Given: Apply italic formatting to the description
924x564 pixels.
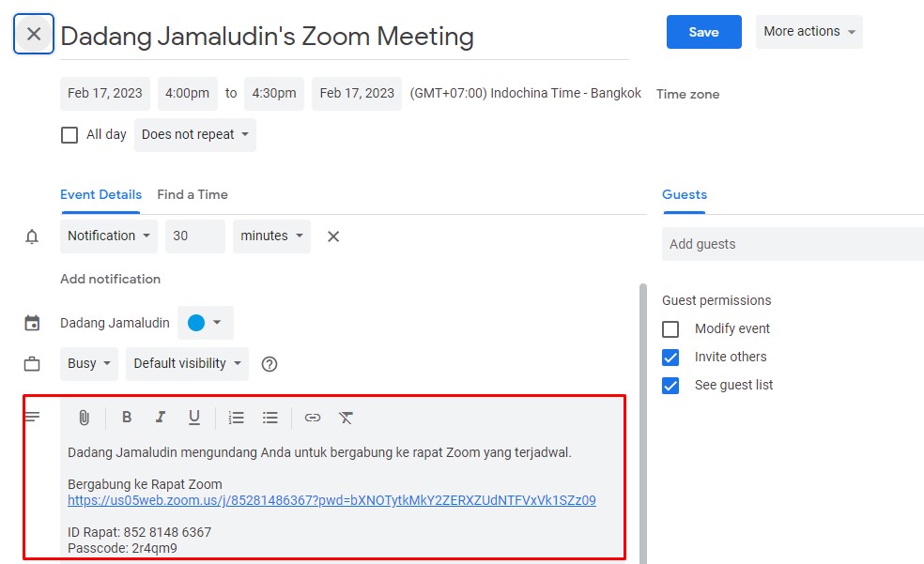Looking at the screenshot, I should [x=161, y=417].
